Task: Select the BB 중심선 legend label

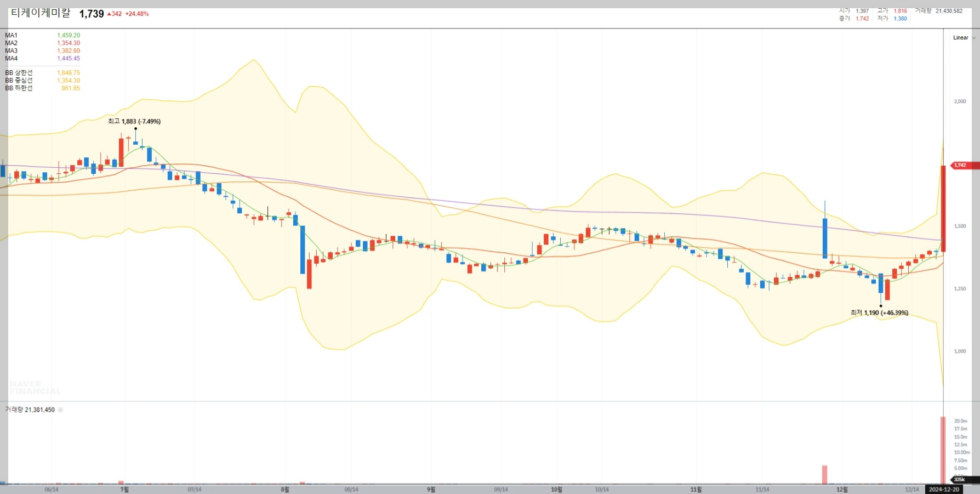Action: (x=19, y=80)
